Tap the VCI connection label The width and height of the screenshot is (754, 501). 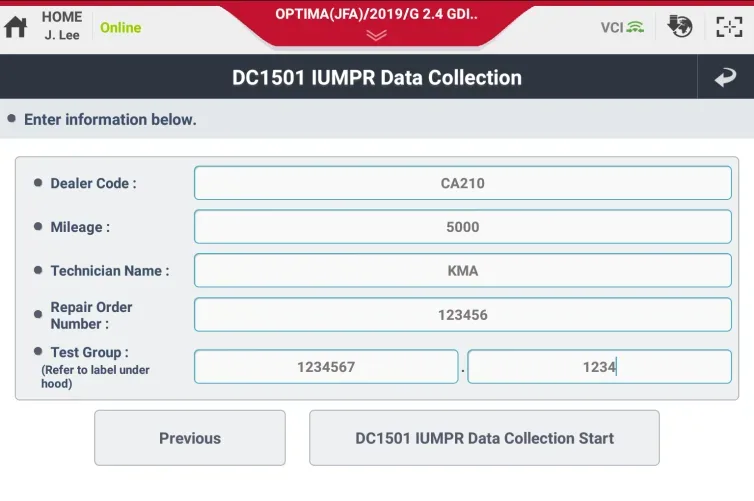(x=612, y=27)
